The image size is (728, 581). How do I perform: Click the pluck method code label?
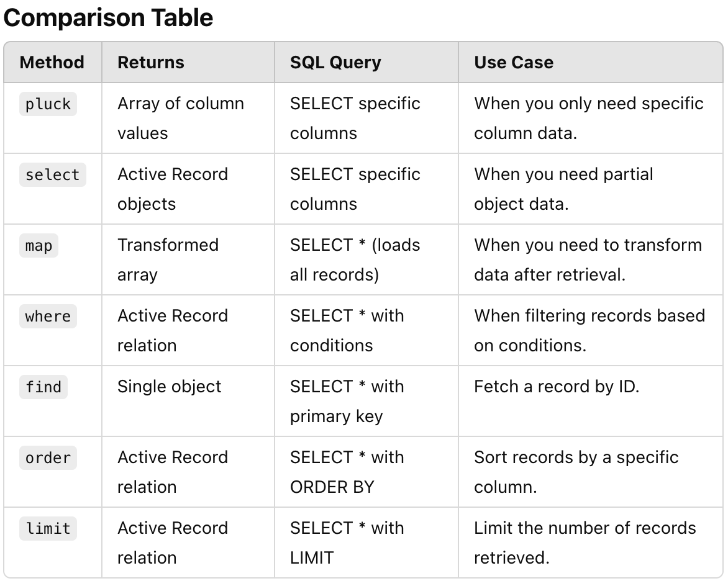[x=48, y=104]
